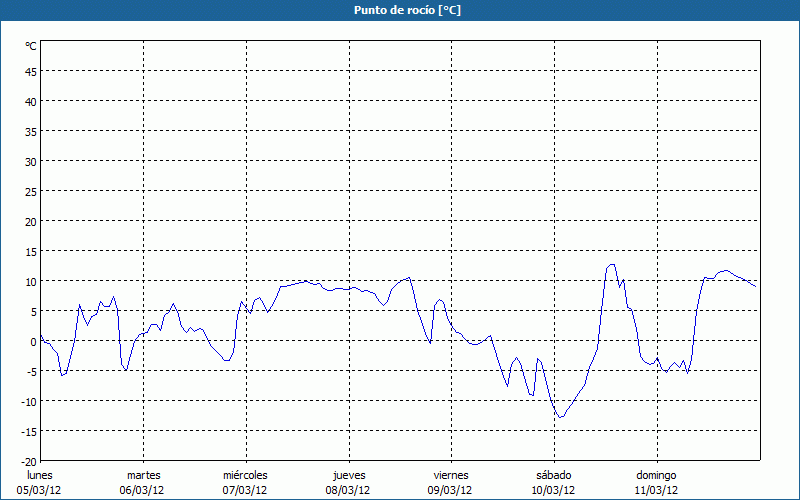Click the "lunes" day label

coord(40,475)
